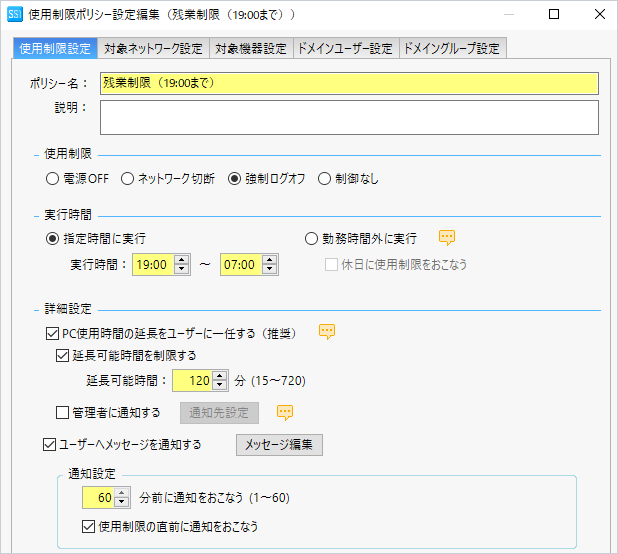The height and width of the screenshot is (554, 618).
Task: Enable the 管理者に通知する checkbox
Action: pos(64,413)
